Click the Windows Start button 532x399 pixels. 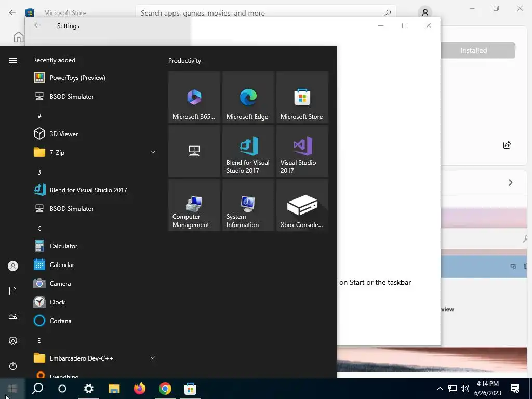click(12, 389)
